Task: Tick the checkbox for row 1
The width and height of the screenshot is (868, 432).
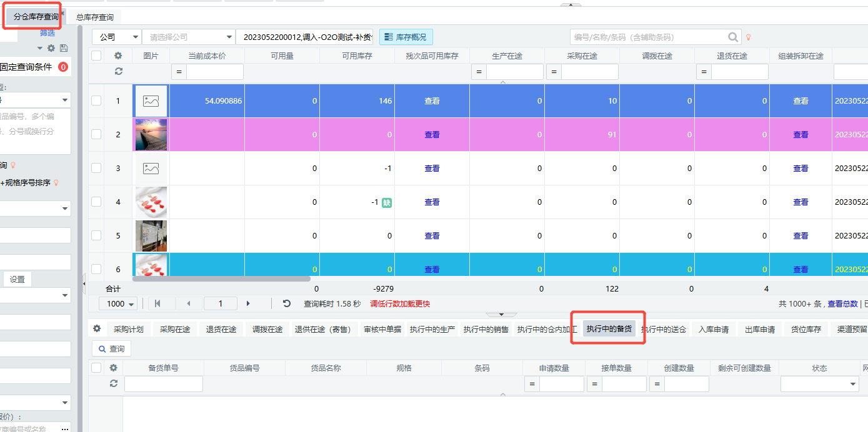Action: pos(96,101)
